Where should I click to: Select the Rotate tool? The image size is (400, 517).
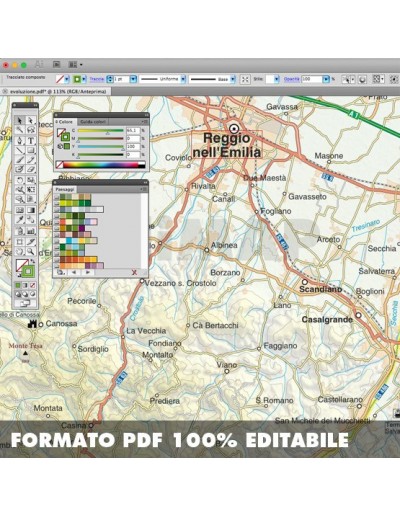[x=20, y=180]
